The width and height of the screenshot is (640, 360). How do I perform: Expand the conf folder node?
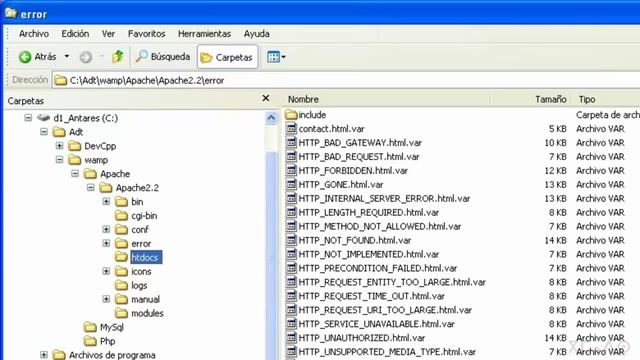point(106,229)
